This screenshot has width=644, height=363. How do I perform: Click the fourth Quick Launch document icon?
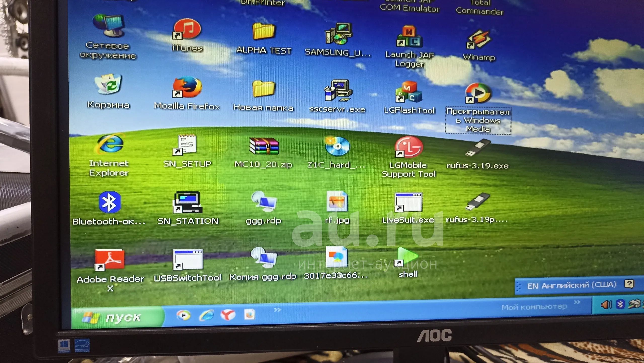pyautogui.click(x=250, y=314)
